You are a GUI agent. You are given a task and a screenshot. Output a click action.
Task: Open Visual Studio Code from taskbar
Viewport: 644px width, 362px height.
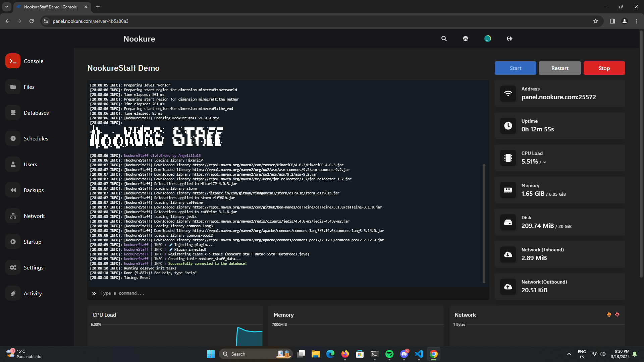click(x=419, y=354)
